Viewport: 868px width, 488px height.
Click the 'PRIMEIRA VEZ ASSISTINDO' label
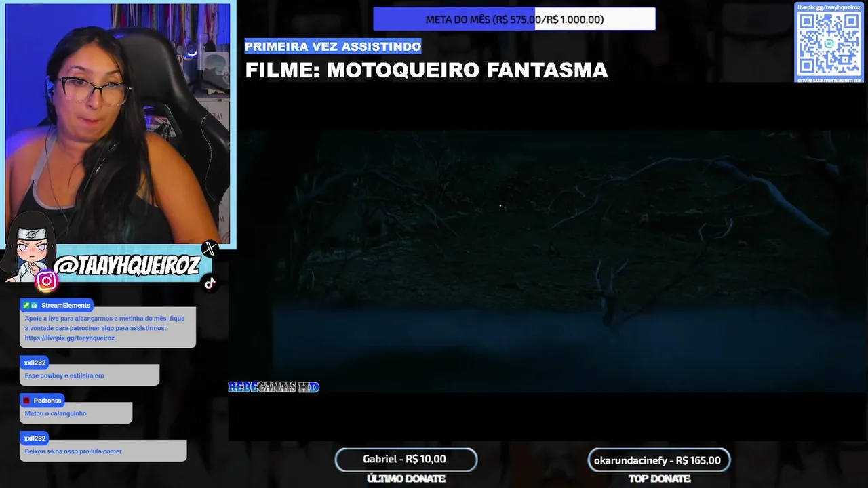[333, 47]
